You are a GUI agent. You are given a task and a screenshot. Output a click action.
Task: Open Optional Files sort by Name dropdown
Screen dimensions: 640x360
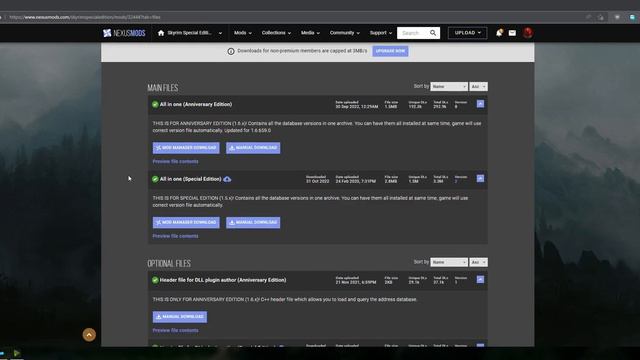pyautogui.click(x=449, y=262)
